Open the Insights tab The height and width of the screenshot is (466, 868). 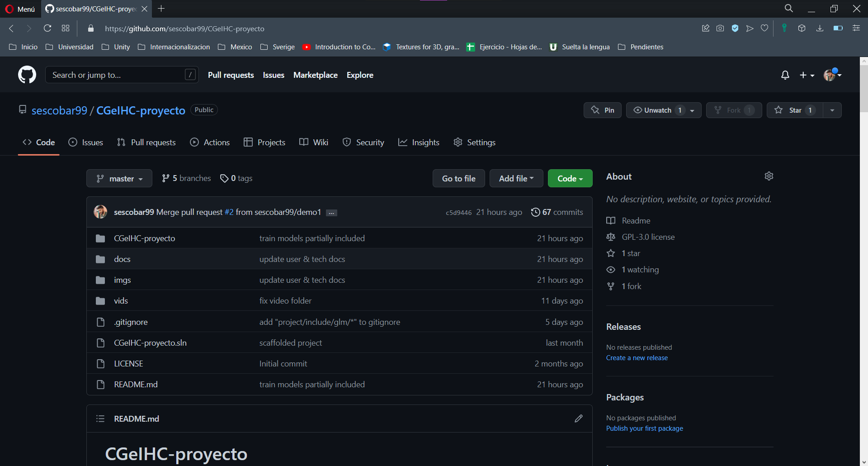point(419,142)
